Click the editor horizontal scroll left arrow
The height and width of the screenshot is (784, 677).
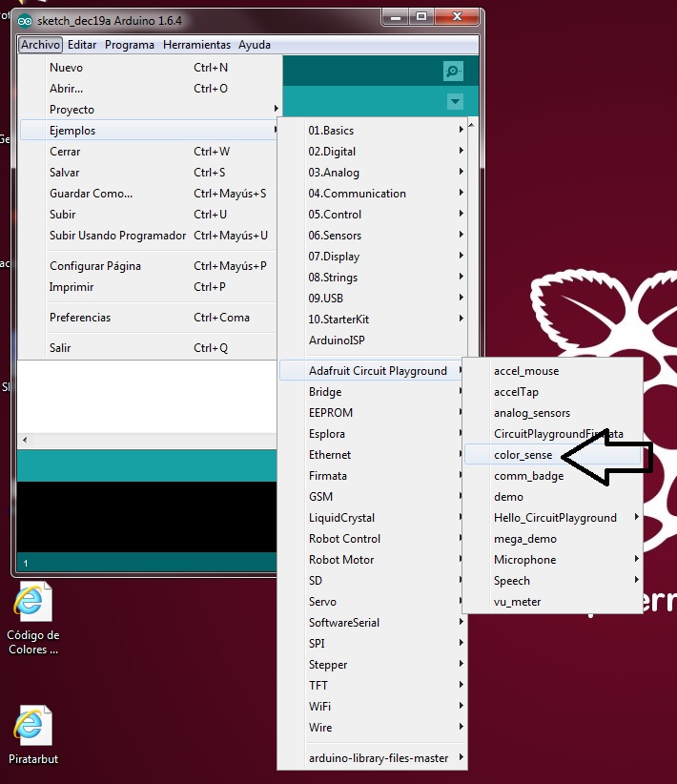pos(25,440)
